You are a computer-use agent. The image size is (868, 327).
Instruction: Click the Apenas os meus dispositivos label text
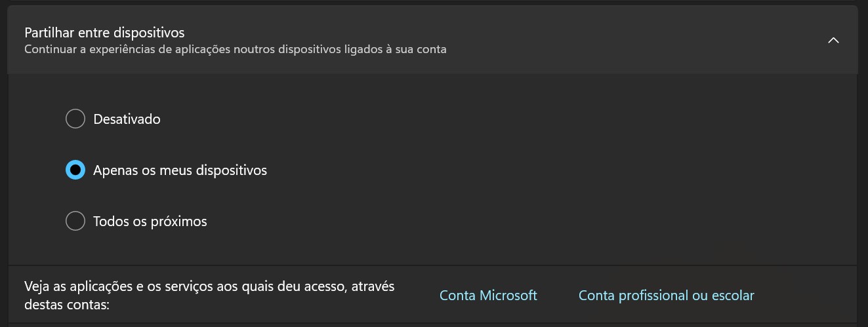coord(180,170)
